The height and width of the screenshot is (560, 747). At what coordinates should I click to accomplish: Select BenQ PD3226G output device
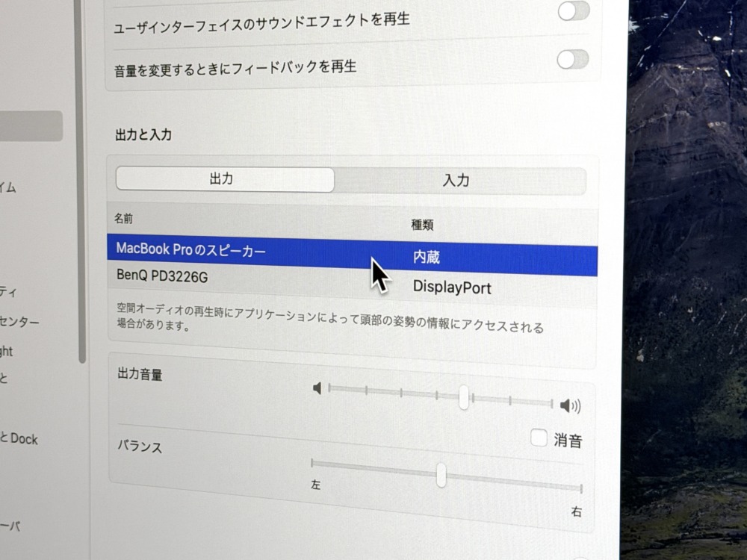(163, 276)
